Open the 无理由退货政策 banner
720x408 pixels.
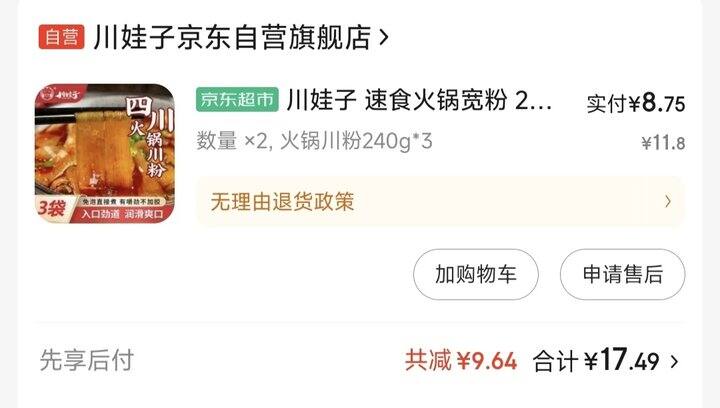coord(440,201)
